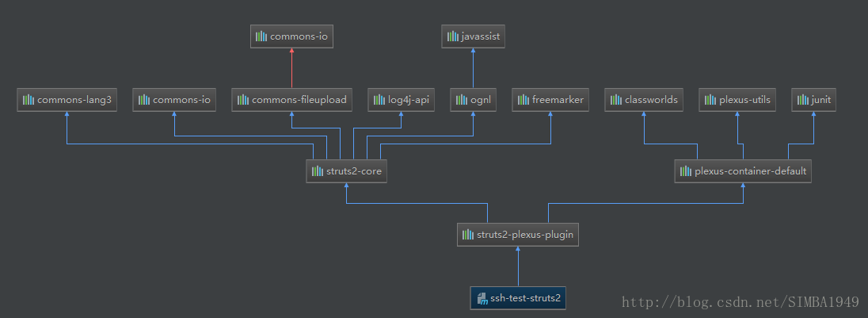The height and width of the screenshot is (318, 868).
Task: Select the commons-fileupload library icon
Action: pyautogui.click(x=243, y=100)
